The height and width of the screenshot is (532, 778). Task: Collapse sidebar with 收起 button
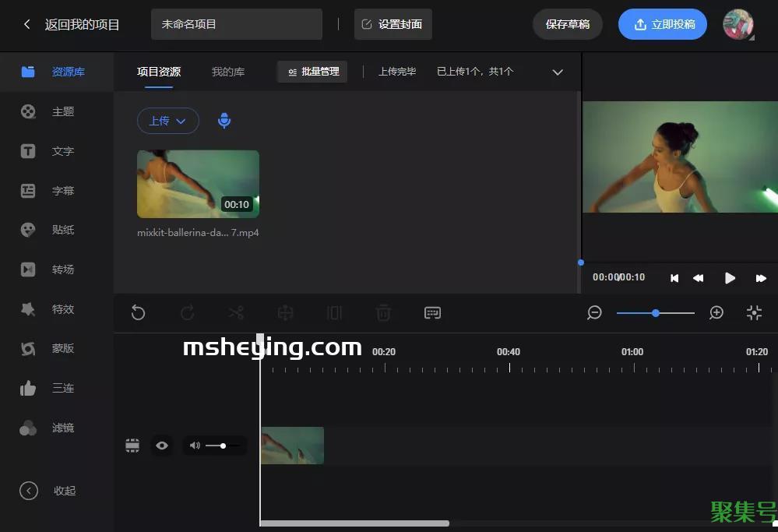(x=48, y=491)
